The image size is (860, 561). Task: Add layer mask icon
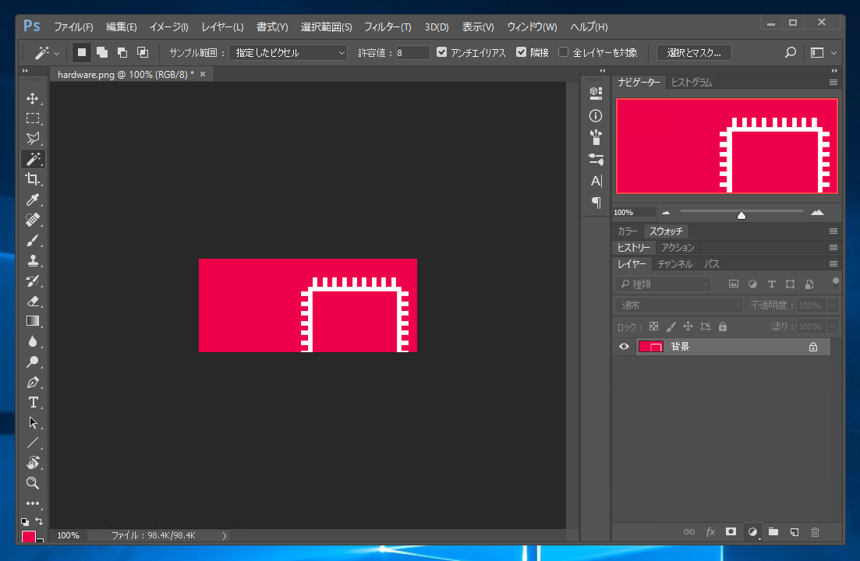click(x=731, y=532)
